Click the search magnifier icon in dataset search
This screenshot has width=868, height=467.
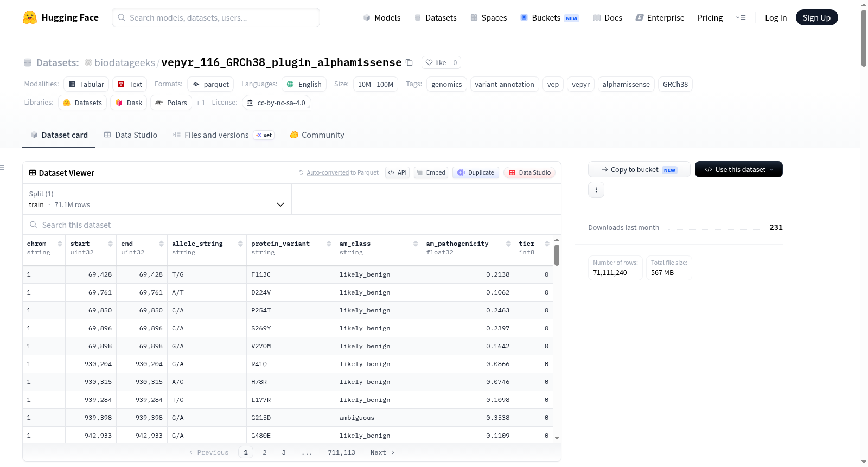pos(34,225)
